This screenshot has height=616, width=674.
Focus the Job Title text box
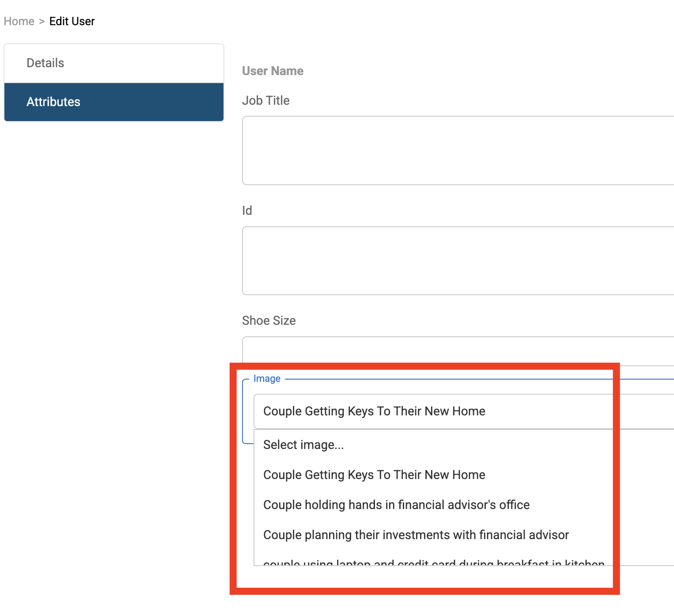pos(458,150)
